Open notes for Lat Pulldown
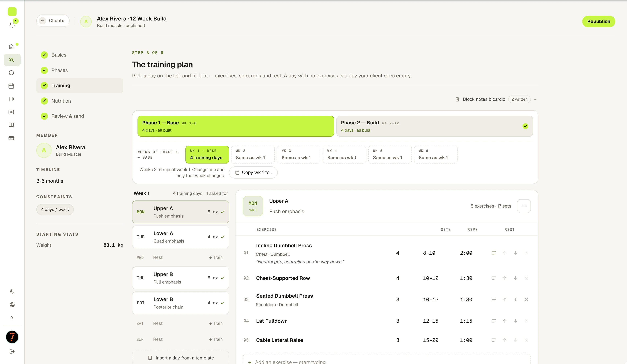627x364 pixels. click(494, 321)
